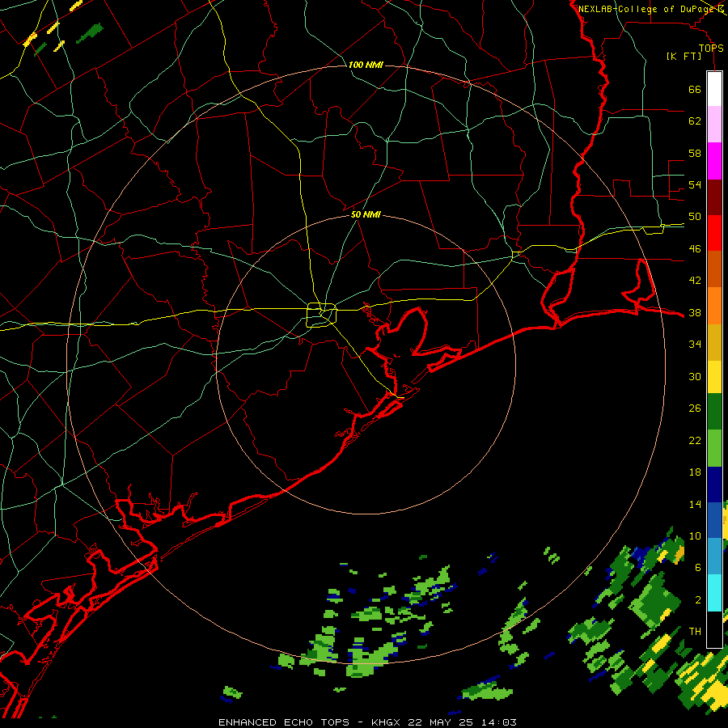Click the medium blue legend swatch
This screenshot has height=728, width=728.
714,520
